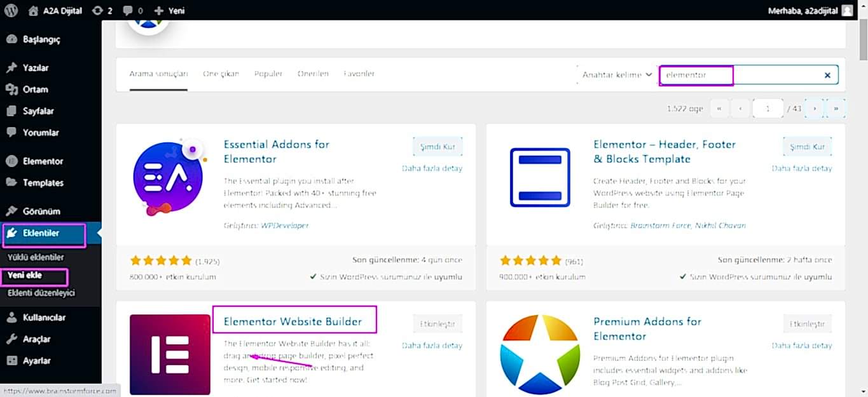Open Yüklü eklentiler submenu

36,257
